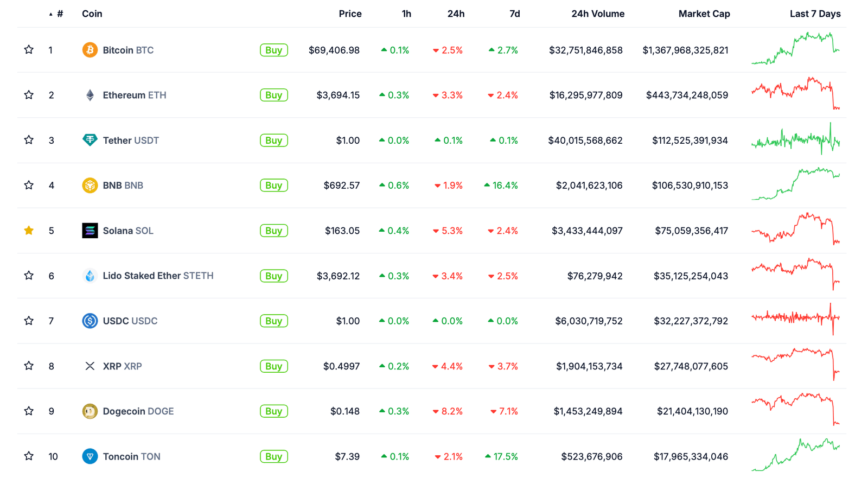Sort coins by 24h Volume header
The width and height of the screenshot is (868, 478).
pyautogui.click(x=597, y=14)
